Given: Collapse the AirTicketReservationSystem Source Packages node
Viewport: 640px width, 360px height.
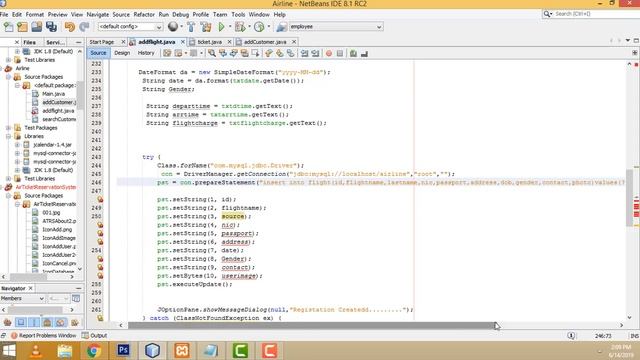Looking at the screenshot, I should pyautogui.click(x=9, y=196).
